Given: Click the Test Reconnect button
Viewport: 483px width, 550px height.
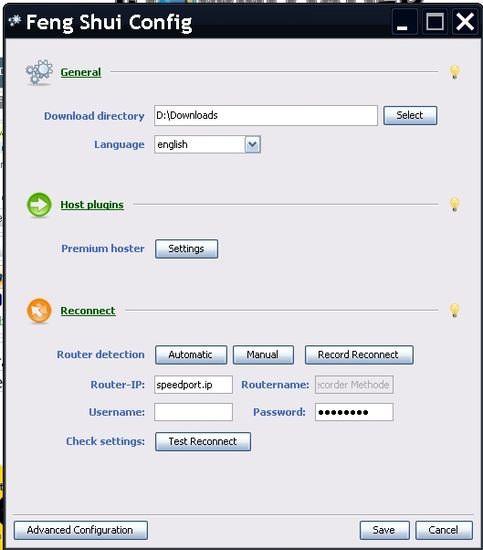Looking at the screenshot, I should coord(203,441).
